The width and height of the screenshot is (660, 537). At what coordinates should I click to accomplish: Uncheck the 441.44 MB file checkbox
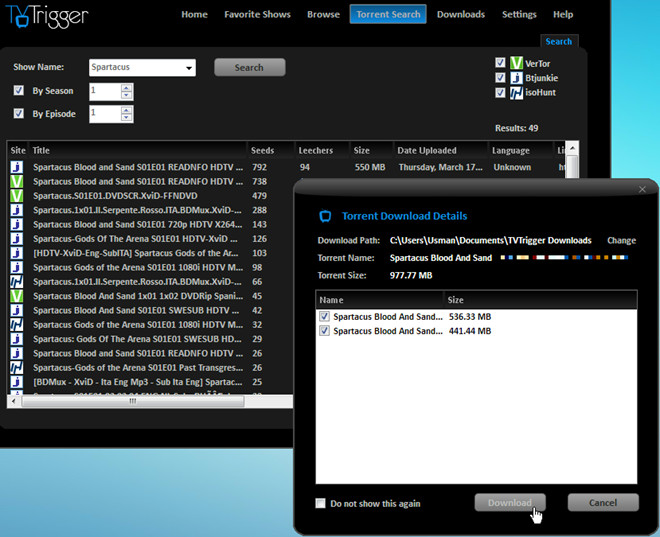pyautogui.click(x=324, y=331)
